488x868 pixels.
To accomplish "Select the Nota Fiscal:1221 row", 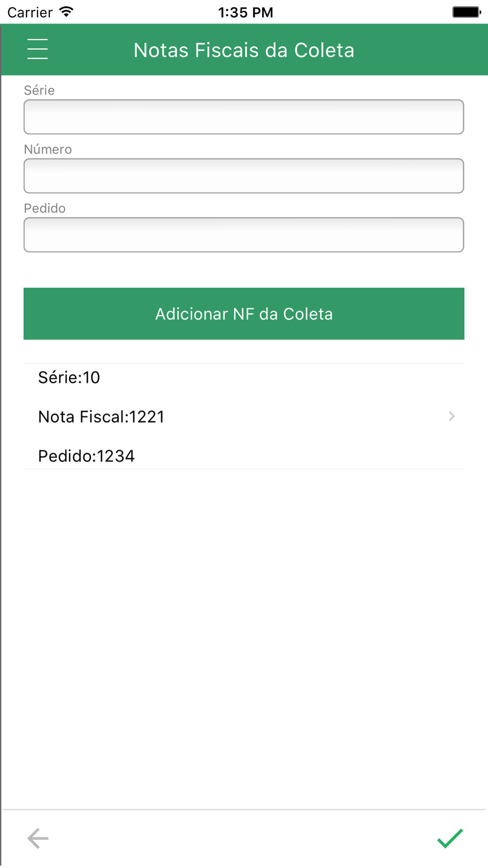I will (244, 416).
